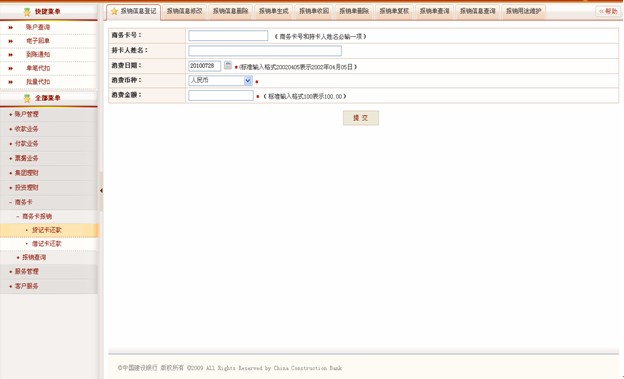Collapse the sidebar using the arrow handle
The image size is (624, 379).
pos(101,191)
